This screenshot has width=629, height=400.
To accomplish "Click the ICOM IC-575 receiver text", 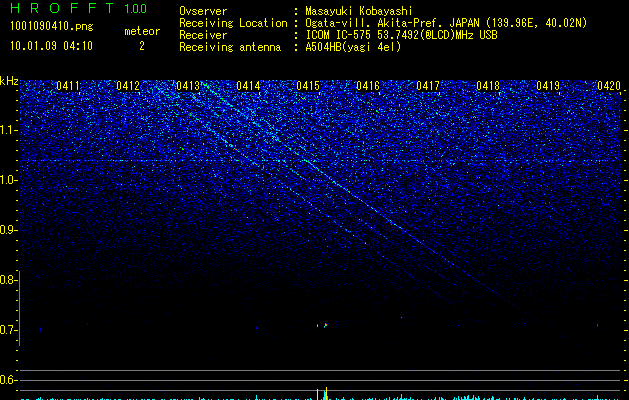I will [401, 35].
